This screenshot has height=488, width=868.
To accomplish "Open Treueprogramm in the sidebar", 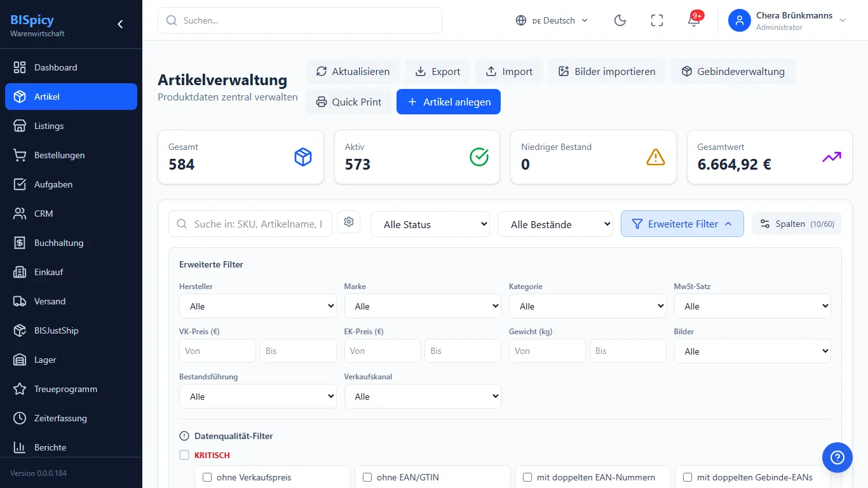I will click(71, 389).
